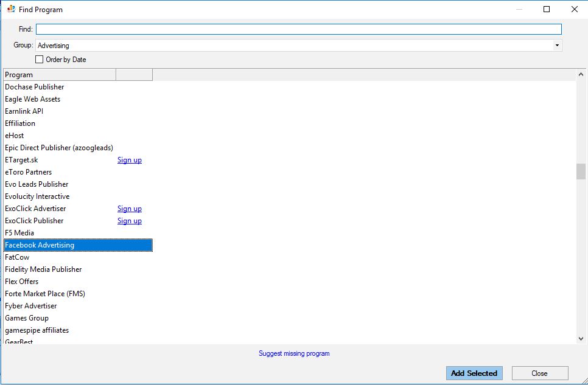
Task: Open Sign up link for ExoClick Advertiser
Action: [x=130, y=209]
